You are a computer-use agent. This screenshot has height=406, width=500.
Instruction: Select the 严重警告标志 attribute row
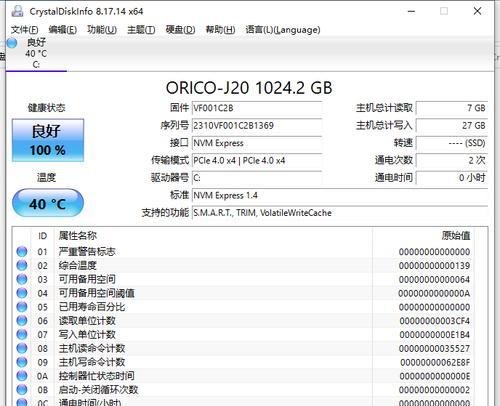click(x=243, y=252)
